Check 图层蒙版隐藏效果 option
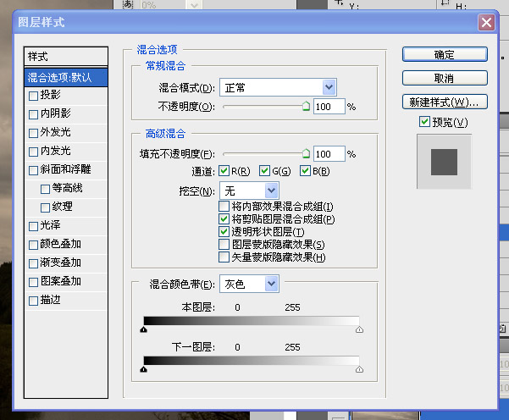 pyautogui.click(x=224, y=244)
